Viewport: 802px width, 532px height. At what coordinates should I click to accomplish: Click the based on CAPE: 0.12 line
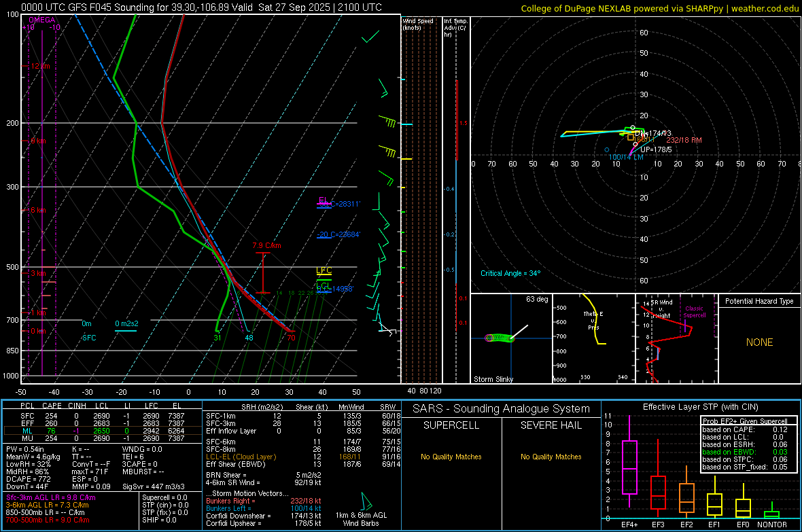[x=745, y=429]
